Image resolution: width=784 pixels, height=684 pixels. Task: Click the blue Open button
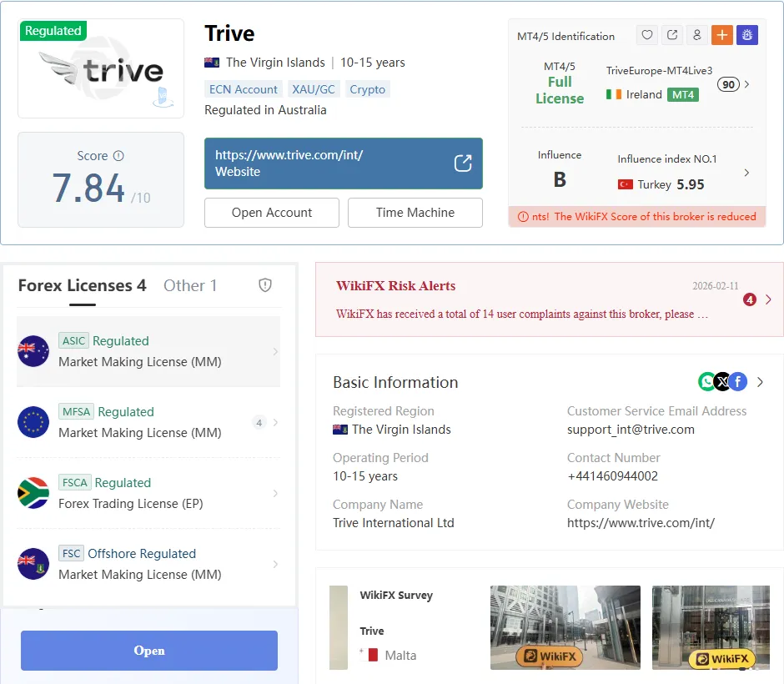click(x=149, y=651)
